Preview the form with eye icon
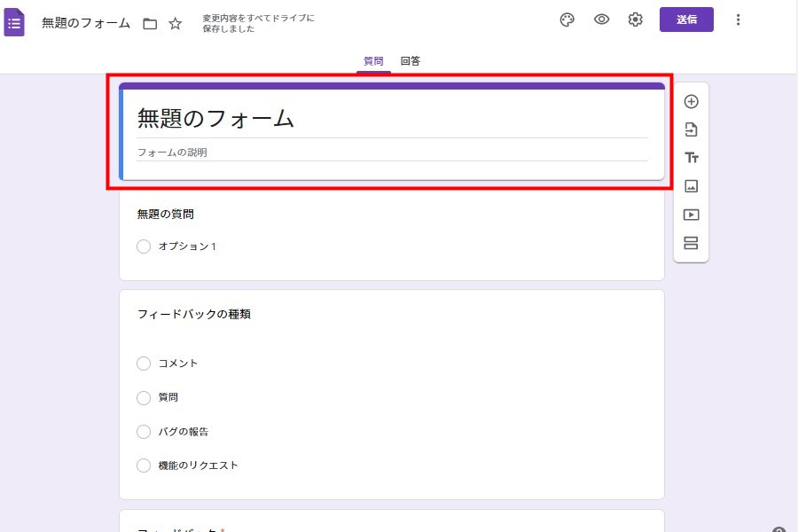Image resolution: width=798 pixels, height=532 pixels. pos(601,20)
